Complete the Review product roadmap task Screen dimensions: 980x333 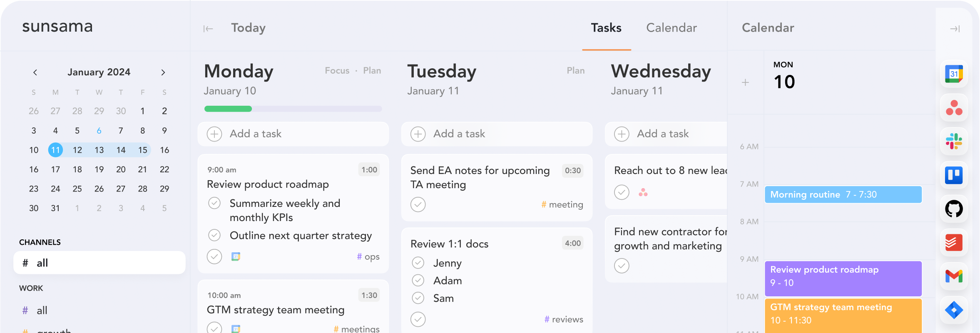click(214, 256)
